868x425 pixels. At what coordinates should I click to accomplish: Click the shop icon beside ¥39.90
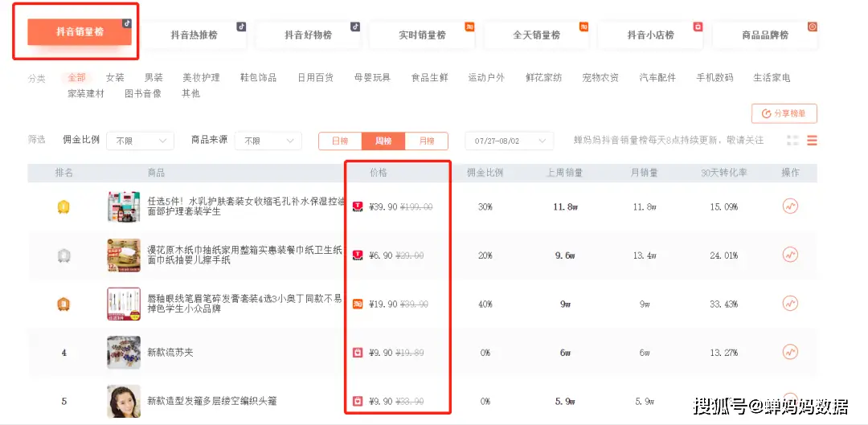click(358, 207)
